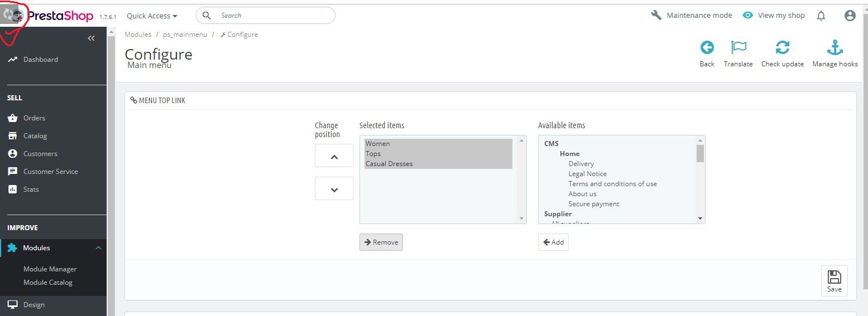Click Selected items scroll down arrow
The image size is (868, 316).
(x=521, y=218)
